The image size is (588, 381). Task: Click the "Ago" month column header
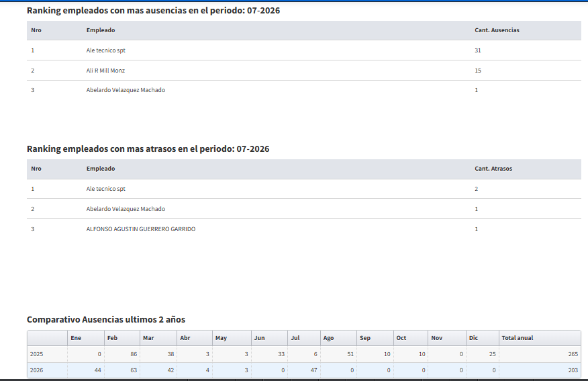(338, 338)
